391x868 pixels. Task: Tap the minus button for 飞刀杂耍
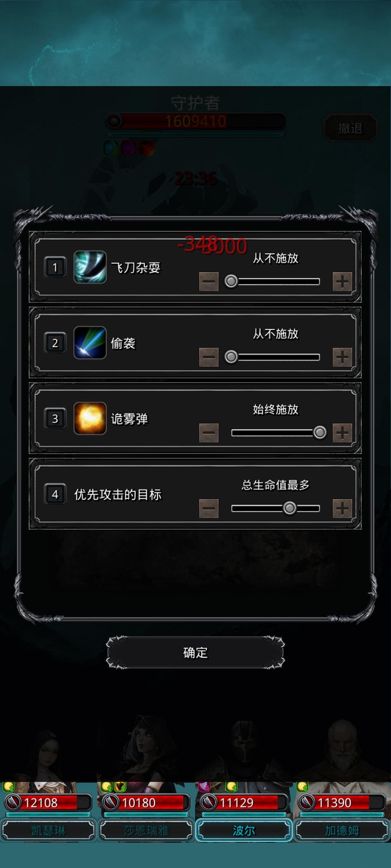[209, 281]
